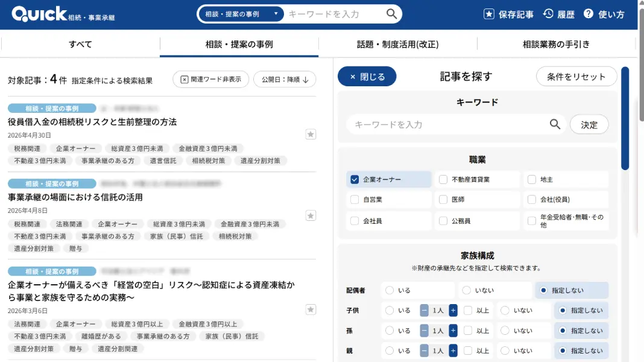Check the 自営業 occupation checkbox
Viewport: 644px width, 362px height.
(355, 200)
